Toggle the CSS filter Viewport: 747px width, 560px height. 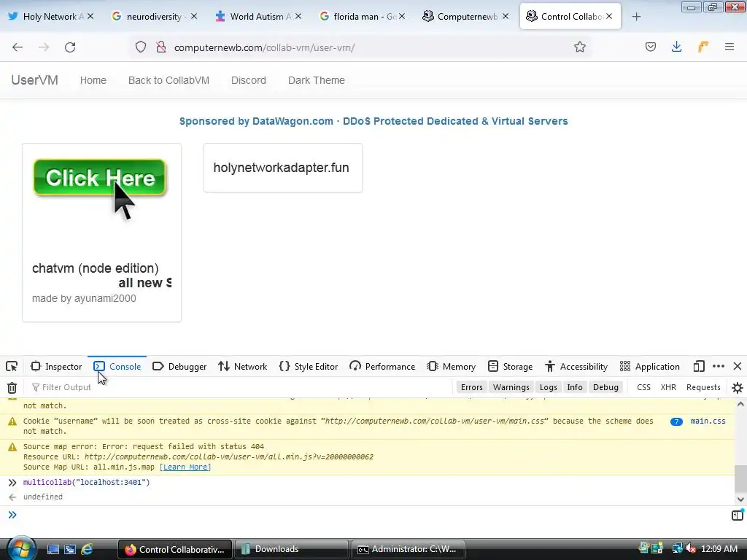pyautogui.click(x=643, y=387)
